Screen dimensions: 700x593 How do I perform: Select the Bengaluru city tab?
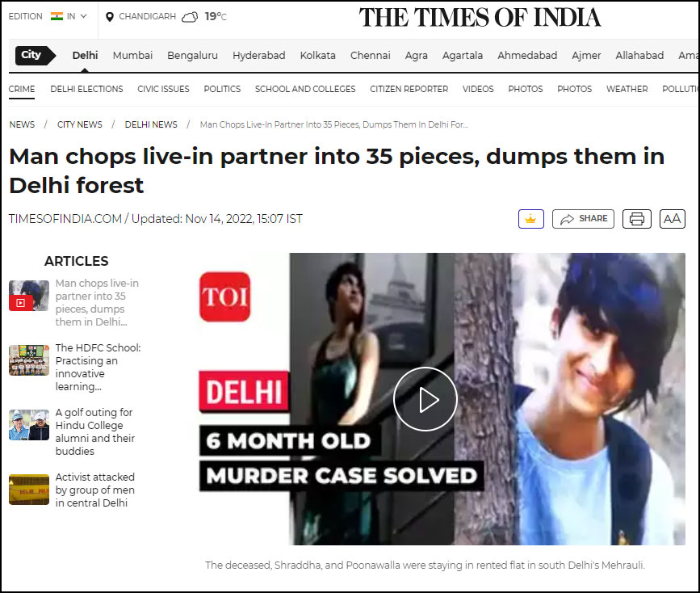point(192,56)
